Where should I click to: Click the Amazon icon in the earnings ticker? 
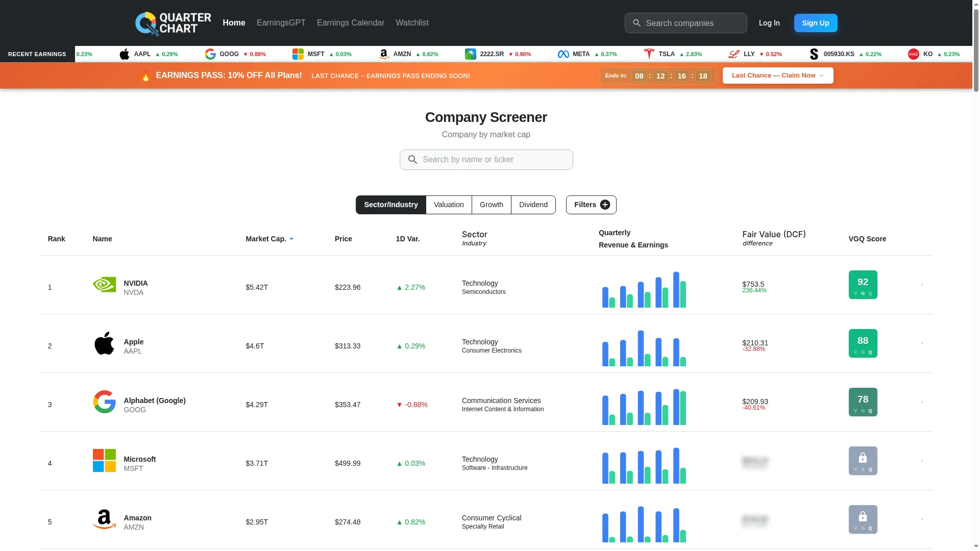click(x=384, y=54)
